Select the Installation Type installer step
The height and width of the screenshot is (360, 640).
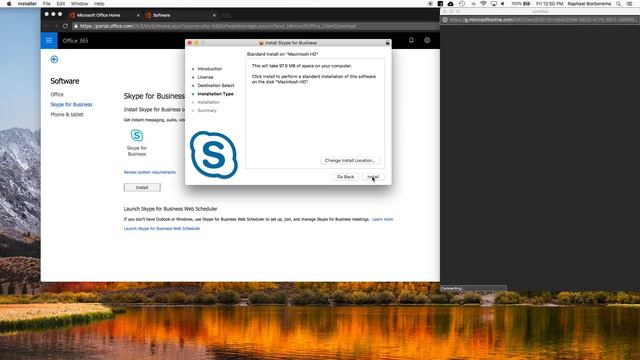tap(216, 94)
